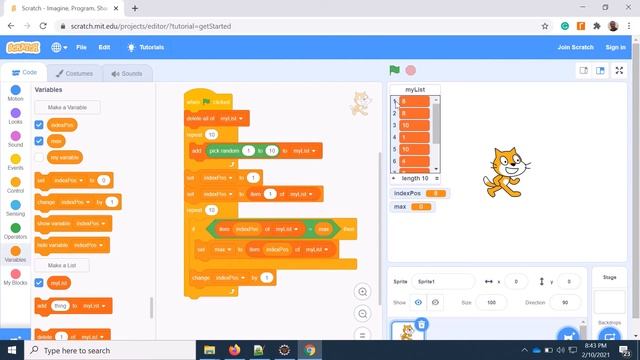Screen dimensions: 640x360
Task: Open new browser tab
Action: (x=135, y=8)
